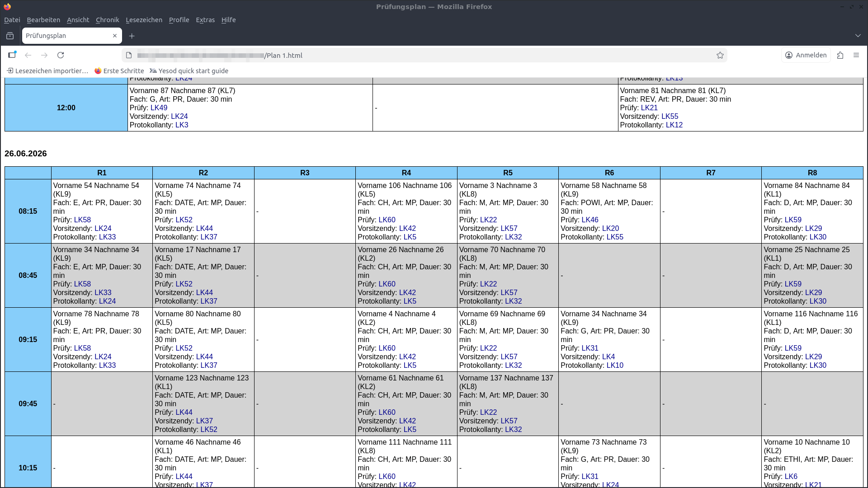Screen dimensions: 868x488
Task: Open the extensions panel
Action: pyautogui.click(x=840, y=55)
